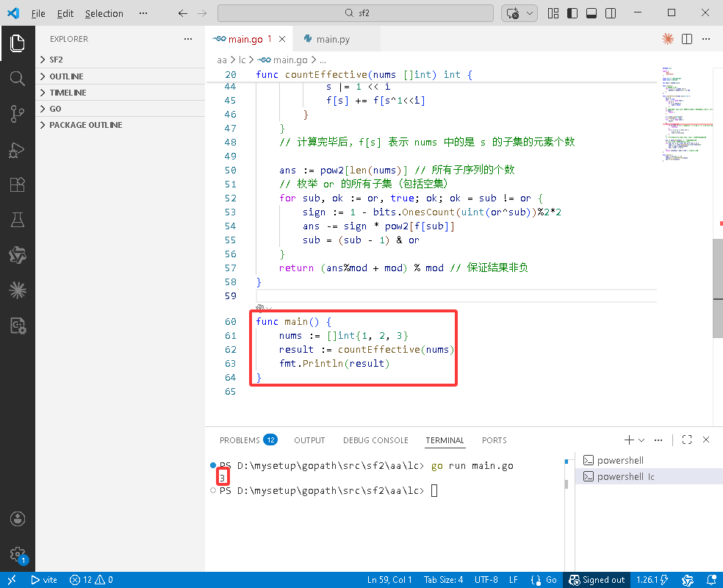
Task: Select the first powershell terminal
Action: tap(650, 460)
